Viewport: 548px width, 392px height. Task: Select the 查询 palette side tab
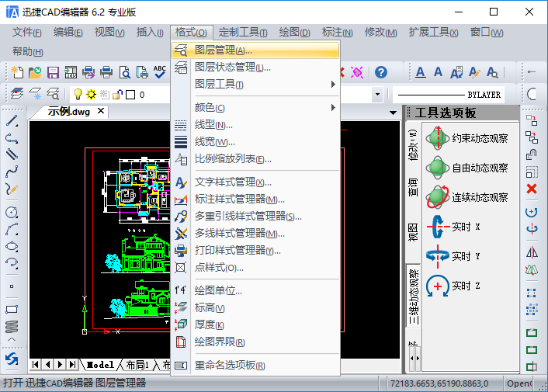click(x=413, y=187)
